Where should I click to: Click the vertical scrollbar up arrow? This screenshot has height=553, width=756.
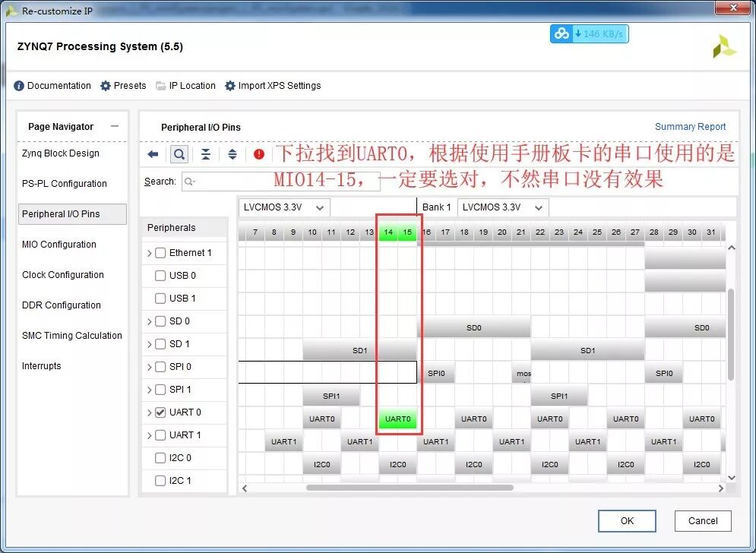pos(732,248)
